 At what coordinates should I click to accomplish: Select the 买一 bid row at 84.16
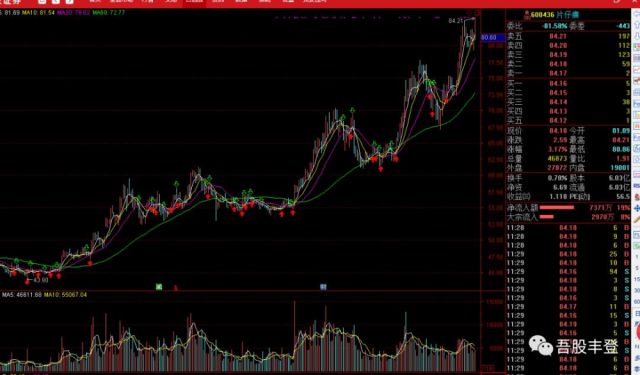click(568, 84)
